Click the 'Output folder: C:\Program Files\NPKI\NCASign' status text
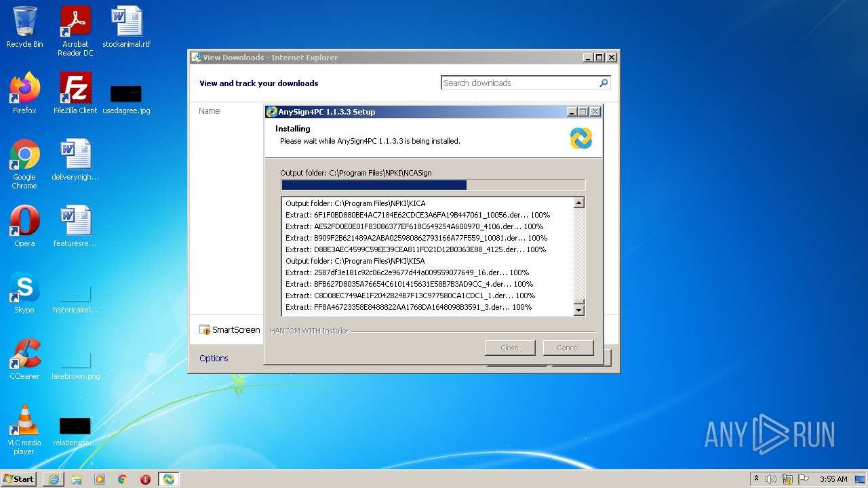 (x=356, y=173)
